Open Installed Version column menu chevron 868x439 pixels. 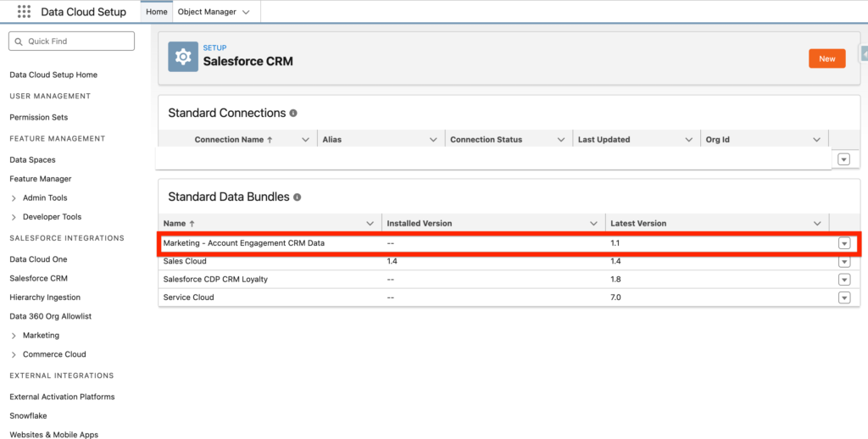594,224
